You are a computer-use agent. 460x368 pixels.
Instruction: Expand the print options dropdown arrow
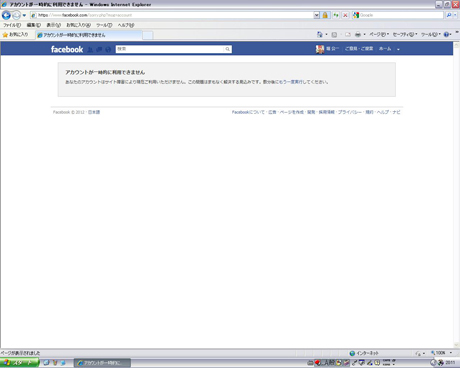coord(364,34)
